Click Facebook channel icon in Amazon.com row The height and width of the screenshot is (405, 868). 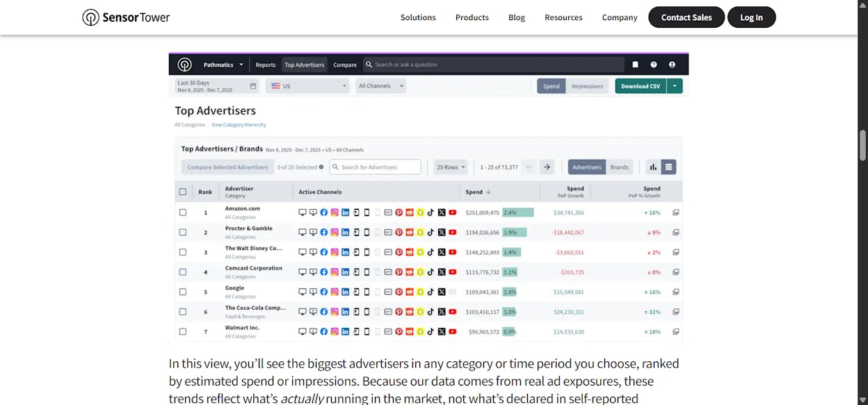point(324,213)
